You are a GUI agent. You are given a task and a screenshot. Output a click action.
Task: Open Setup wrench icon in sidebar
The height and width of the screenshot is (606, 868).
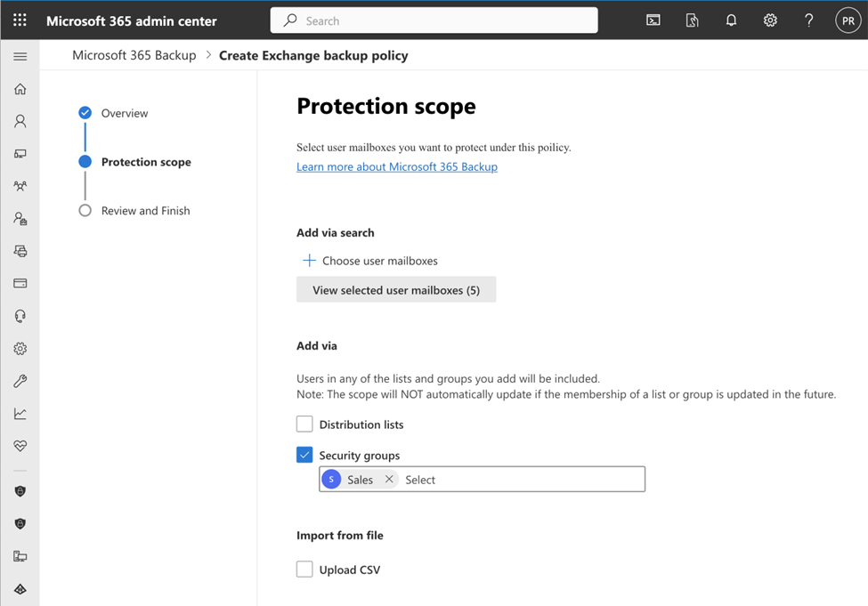point(20,381)
